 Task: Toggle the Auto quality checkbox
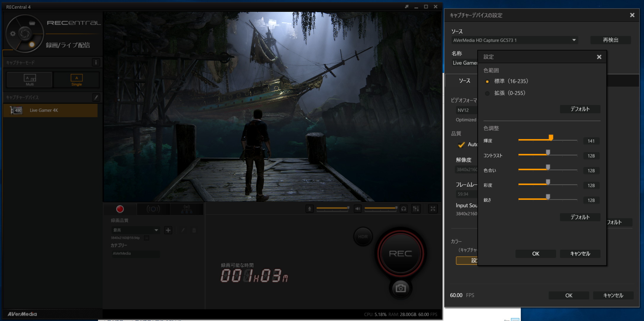pyautogui.click(x=461, y=145)
